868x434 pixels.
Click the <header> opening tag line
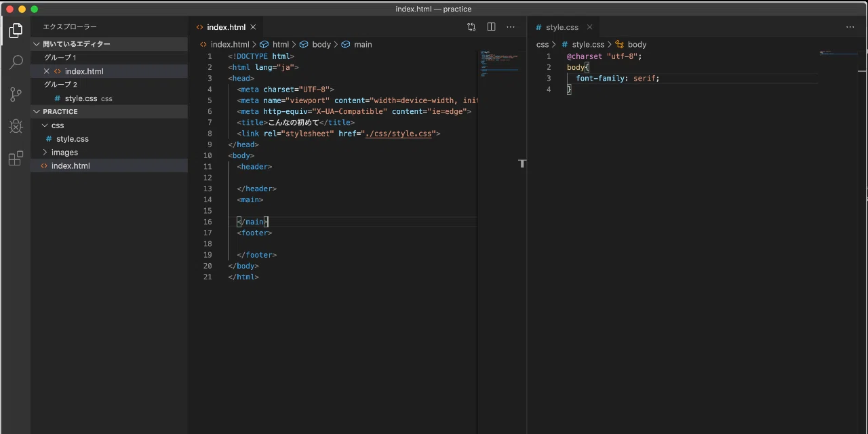254,166
